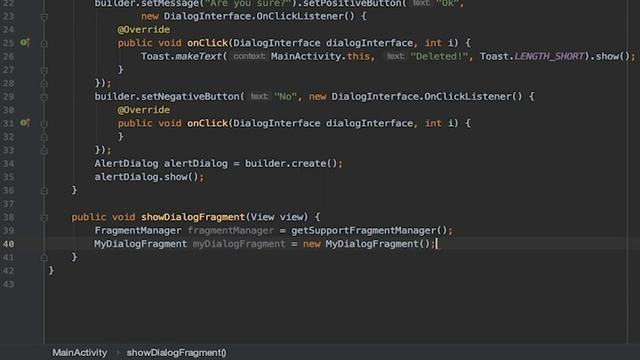This screenshot has height=360, width=640.
Task: Click the "Deleted!" string literal
Action: pos(439,56)
